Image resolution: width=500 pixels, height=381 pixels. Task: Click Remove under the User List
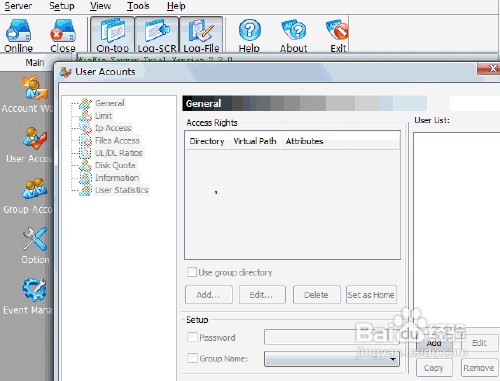point(479,368)
